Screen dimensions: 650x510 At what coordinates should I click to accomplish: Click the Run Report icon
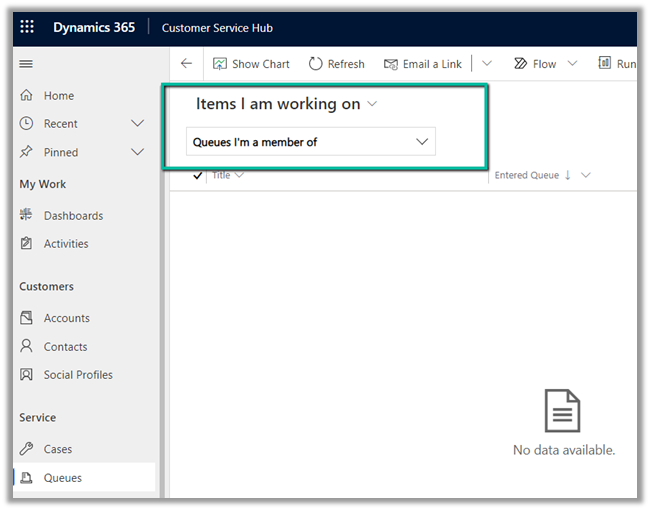(x=605, y=64)
